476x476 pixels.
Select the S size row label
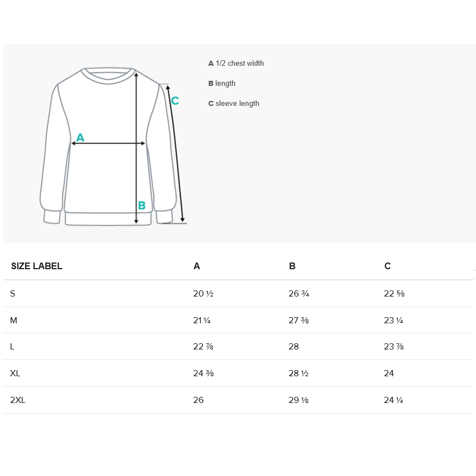click(13, 294)
